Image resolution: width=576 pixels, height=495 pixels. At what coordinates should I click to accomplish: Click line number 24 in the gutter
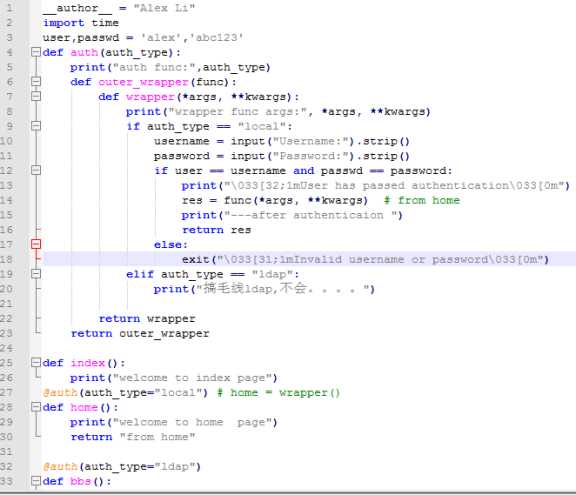click(6, 348)
